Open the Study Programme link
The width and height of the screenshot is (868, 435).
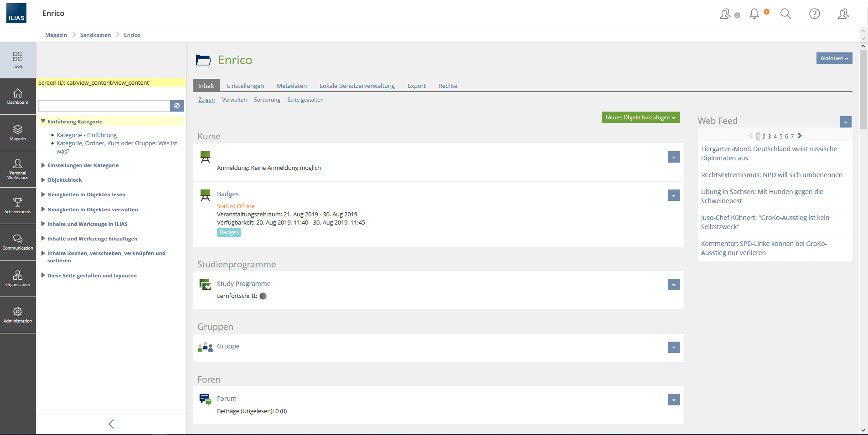243,284
